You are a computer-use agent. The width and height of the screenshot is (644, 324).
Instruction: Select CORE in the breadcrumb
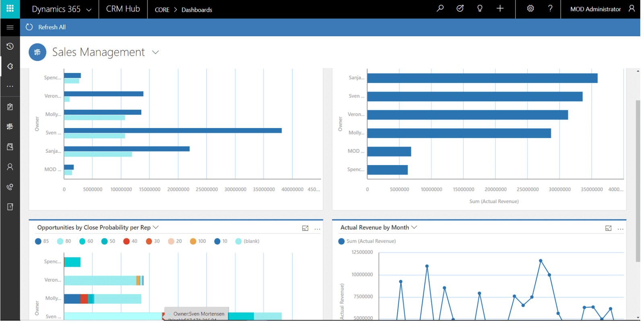point(162,10)
